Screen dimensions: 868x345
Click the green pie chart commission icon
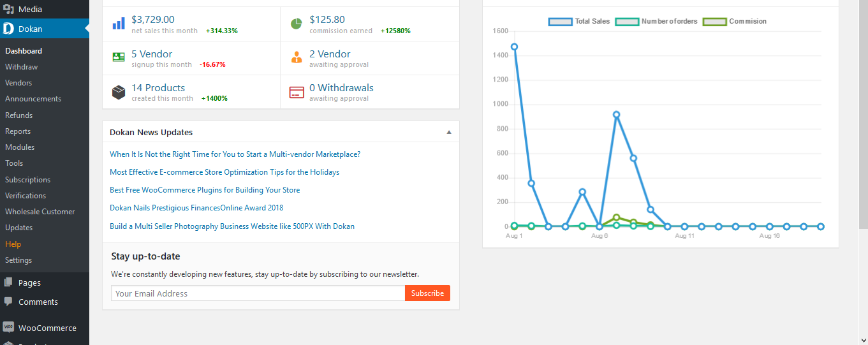click(297, 24)
